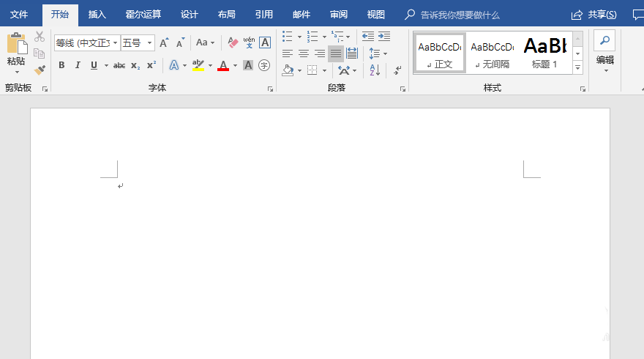
Task: Apply character shading with the gray A
Action: point(248,65)
